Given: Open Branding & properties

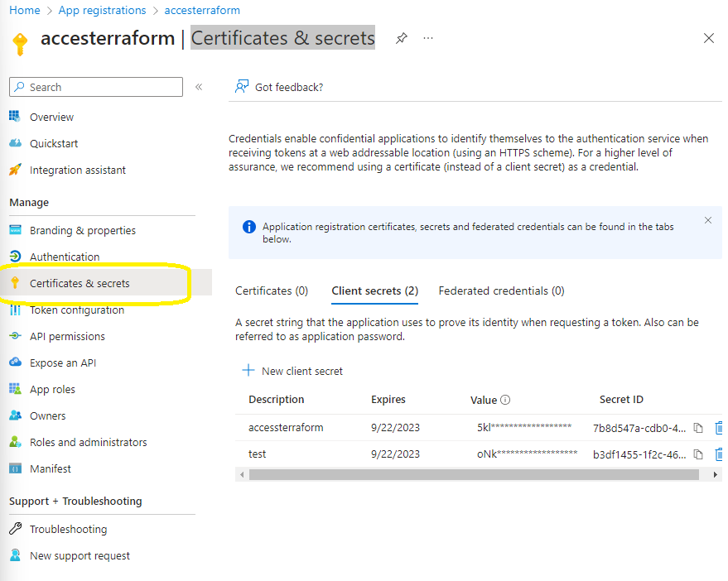Looking at the screenshot, I should pos(76,230).
